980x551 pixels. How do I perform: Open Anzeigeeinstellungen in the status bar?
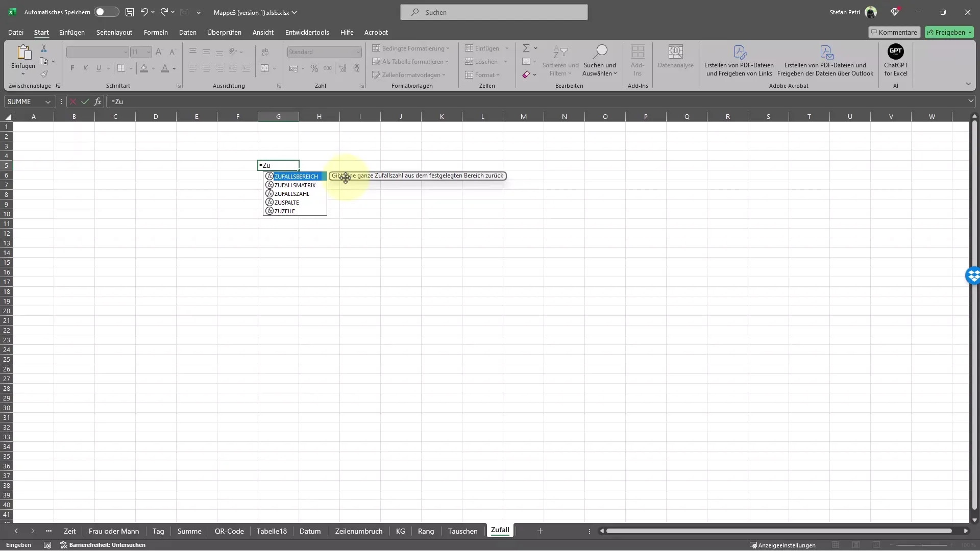pos(782,545)
